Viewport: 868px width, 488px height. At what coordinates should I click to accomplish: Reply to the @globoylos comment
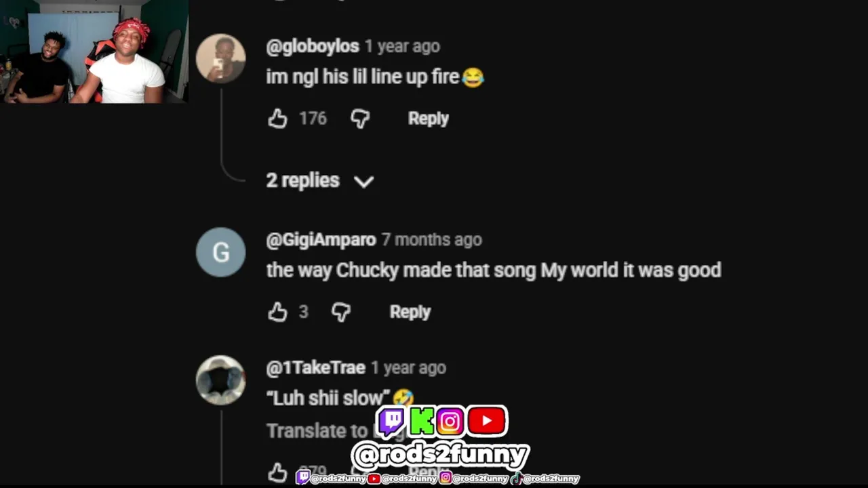click(x=429, y=119)
